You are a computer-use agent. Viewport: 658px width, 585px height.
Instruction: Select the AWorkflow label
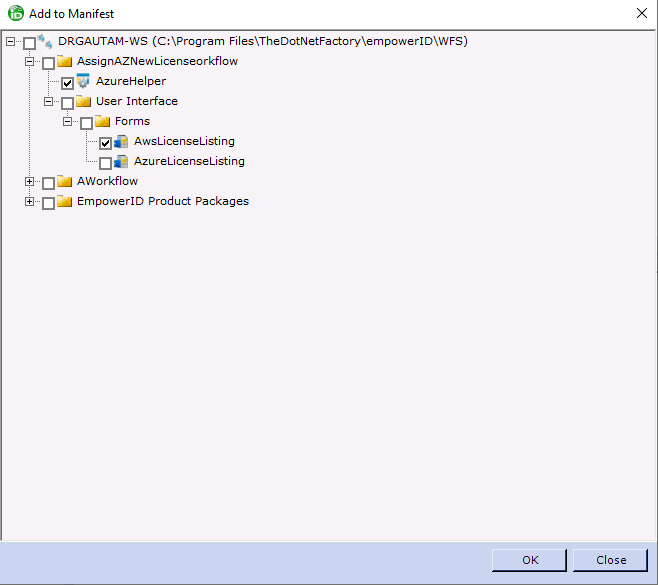(107, 181)
